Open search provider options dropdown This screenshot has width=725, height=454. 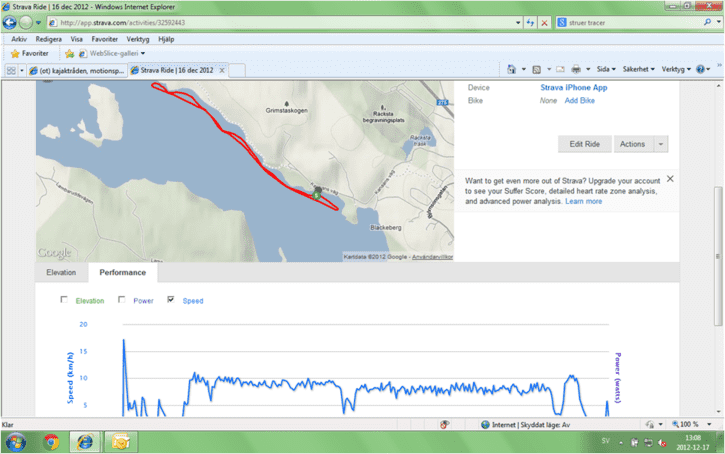[x=719, y=22]
